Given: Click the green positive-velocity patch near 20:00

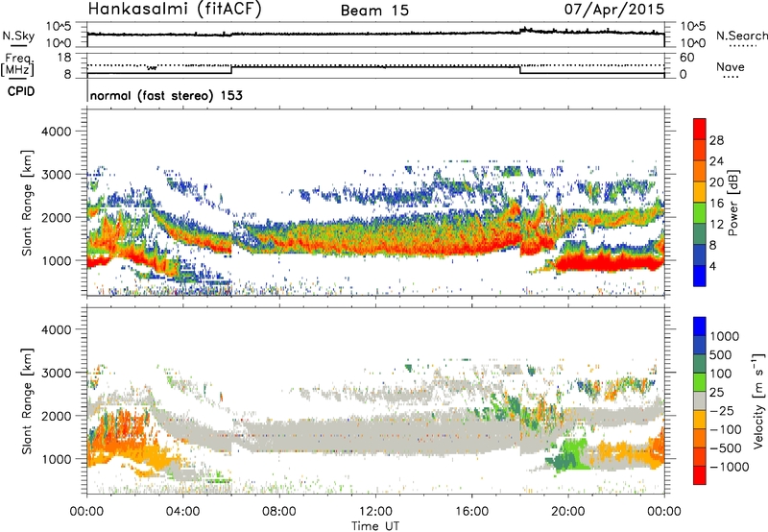Looking at the screenshot, I should coord(569,455).
